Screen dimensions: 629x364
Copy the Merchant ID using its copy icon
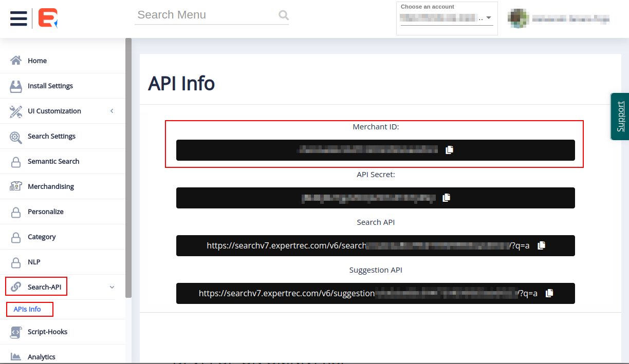tap(450, 149)
